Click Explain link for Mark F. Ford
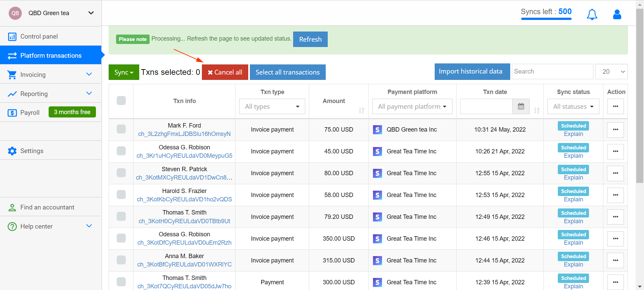Viewport: 644px width, 290px height. (x=573, y=134)
